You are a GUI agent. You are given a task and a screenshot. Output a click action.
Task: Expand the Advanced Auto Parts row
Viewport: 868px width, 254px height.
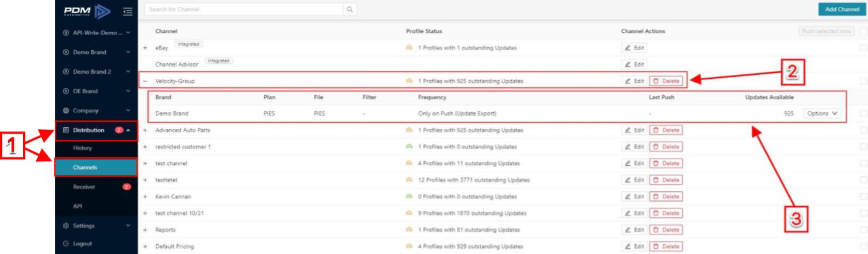(x=145, y=130)
